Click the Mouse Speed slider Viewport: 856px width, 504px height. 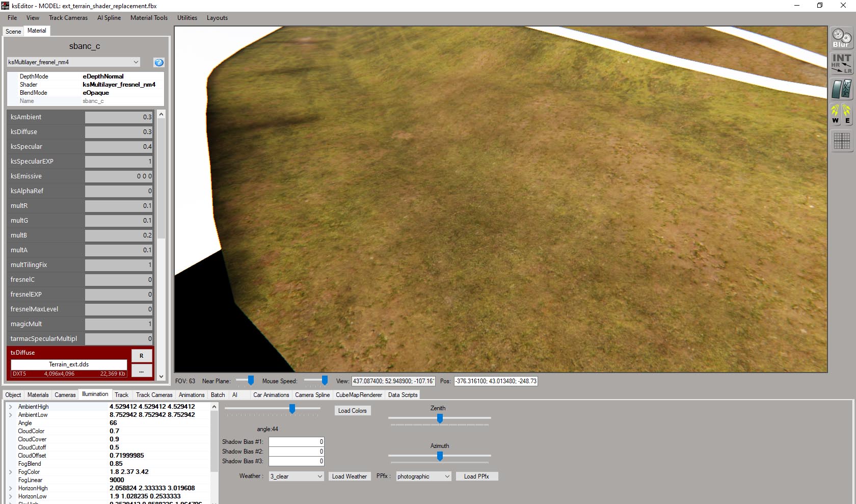(316, 381)
